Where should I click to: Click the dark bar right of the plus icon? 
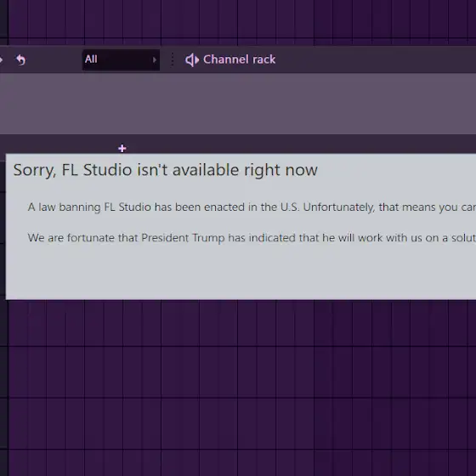[x=301, y=144]
